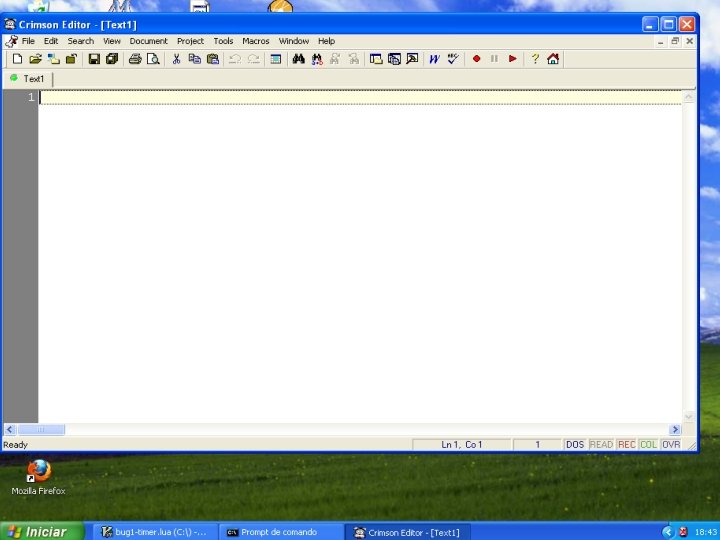Screen dimensions: 720x540
Task: Click the READ status indicator
Action: tap(601, 444)
